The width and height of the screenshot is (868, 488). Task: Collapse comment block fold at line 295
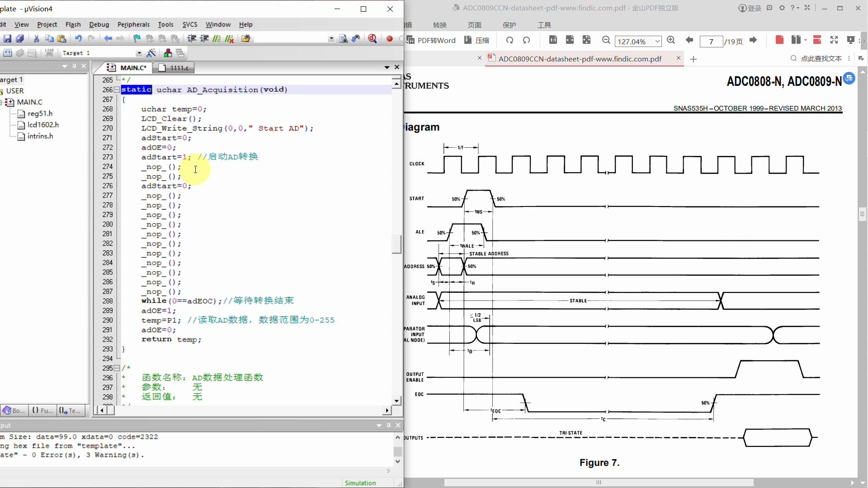(x=117, y=368)
